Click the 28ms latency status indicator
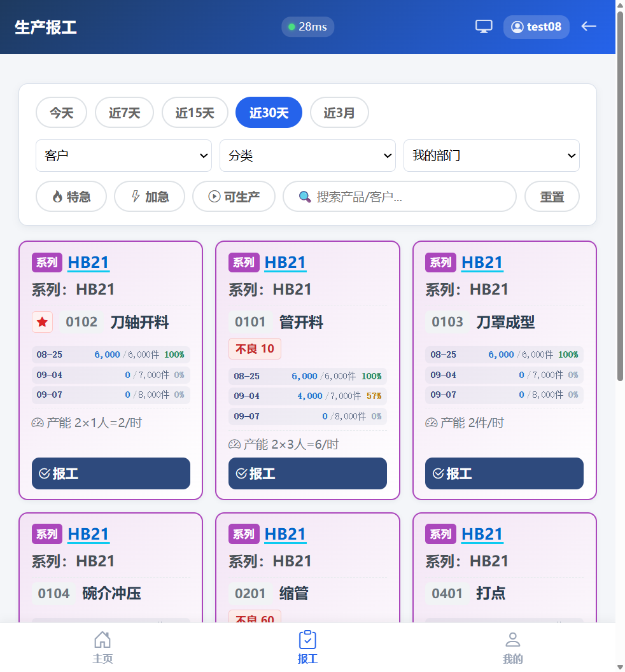The image size is (625, 672). (307, 27)
